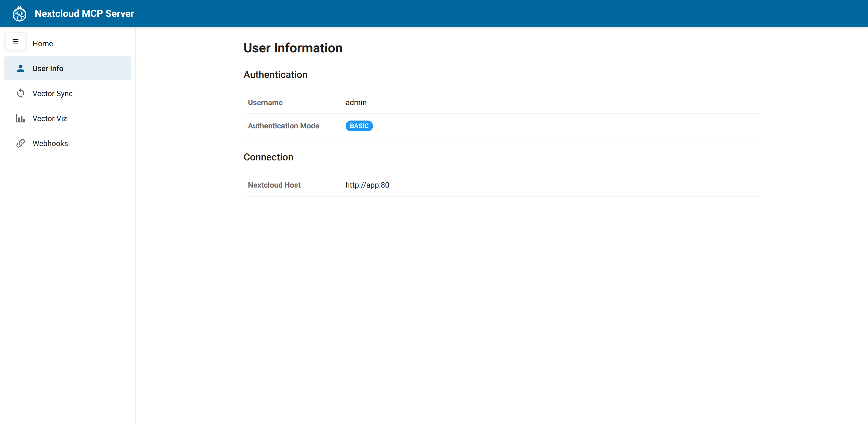
Task: Click the Nextcloud MCP Server header title
Action: pos(84,14)
